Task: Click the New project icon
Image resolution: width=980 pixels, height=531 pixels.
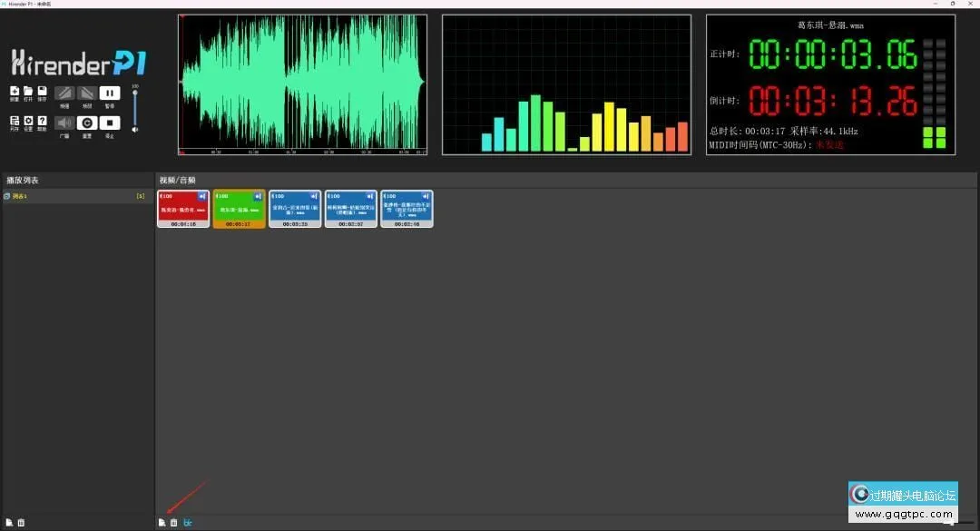Action: point(15,92)
